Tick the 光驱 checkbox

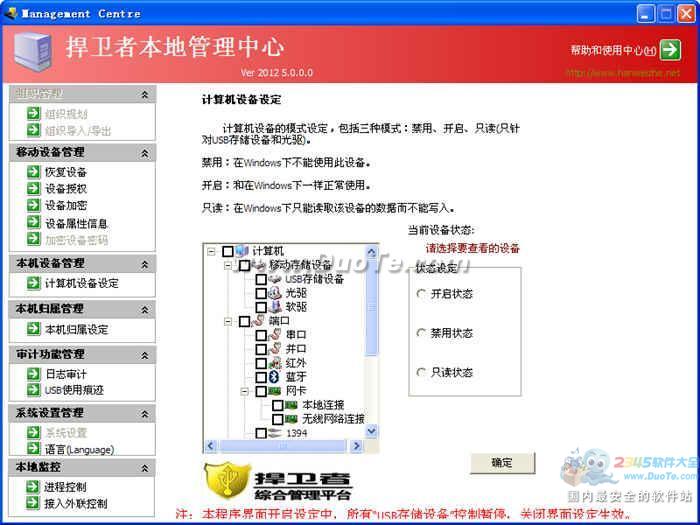pyautogui.click(x=261, y=293)
